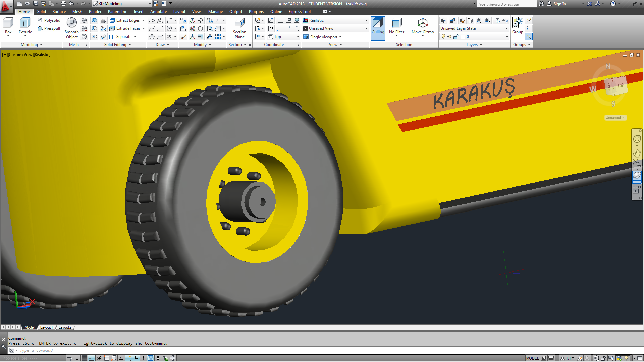
Task: Toggle Dynamic Input in status bar
Action: (x=136, y=358)
